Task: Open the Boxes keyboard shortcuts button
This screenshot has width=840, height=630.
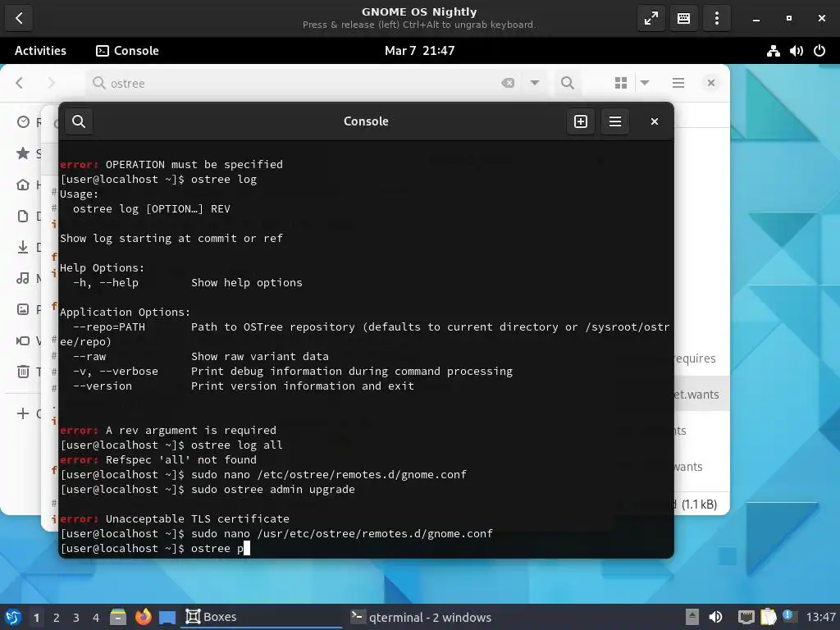Action: (x=683, y=18)
